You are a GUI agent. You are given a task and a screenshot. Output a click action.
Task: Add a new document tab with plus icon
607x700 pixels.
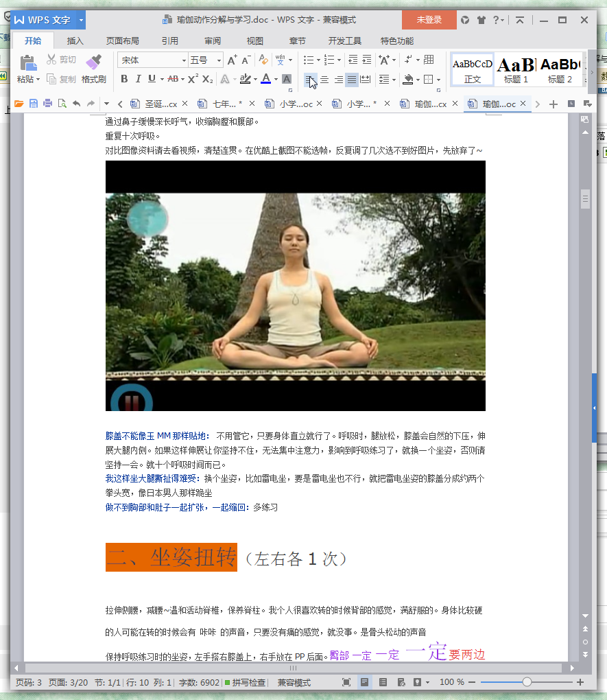(554, 104)
